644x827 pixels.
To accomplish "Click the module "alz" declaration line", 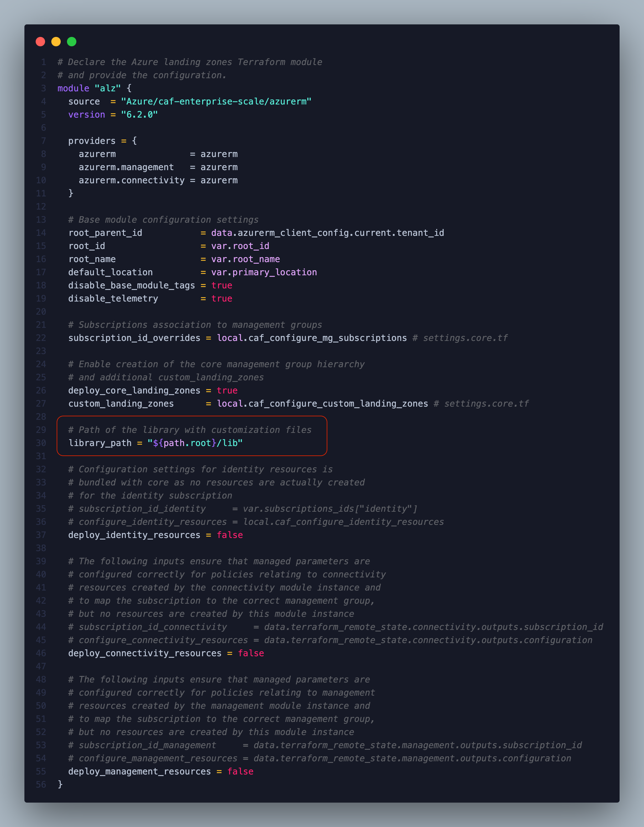I will coord(95,88).
